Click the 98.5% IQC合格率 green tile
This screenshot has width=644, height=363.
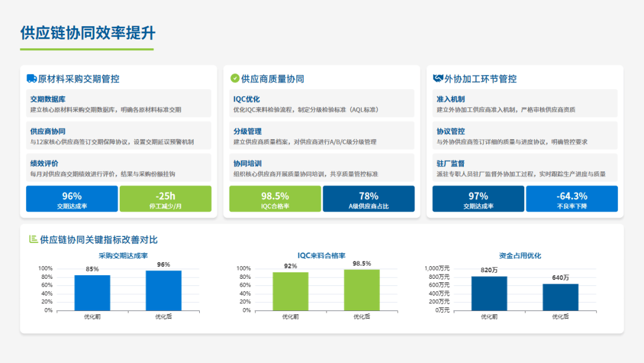pyautogui.click(x=275, y=199)
